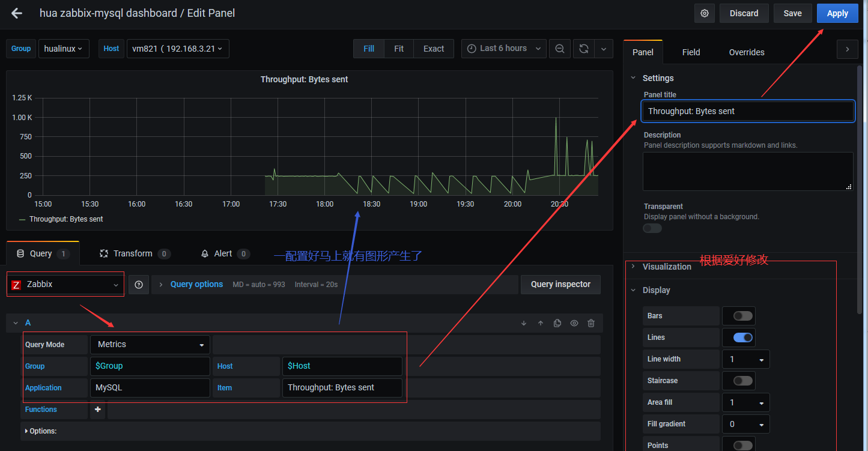Enable the Staircase toggle
Screen dimensions: 868x451
743,381
